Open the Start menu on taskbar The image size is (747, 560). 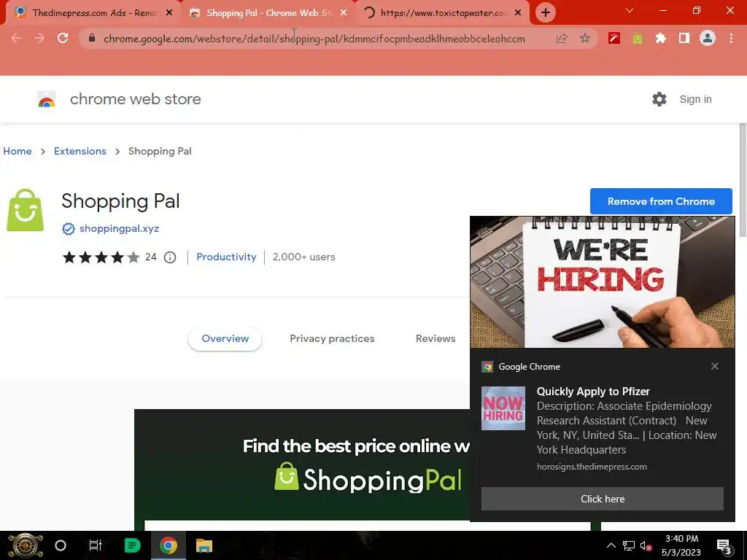pyautogui.click(x=26, y=545)
